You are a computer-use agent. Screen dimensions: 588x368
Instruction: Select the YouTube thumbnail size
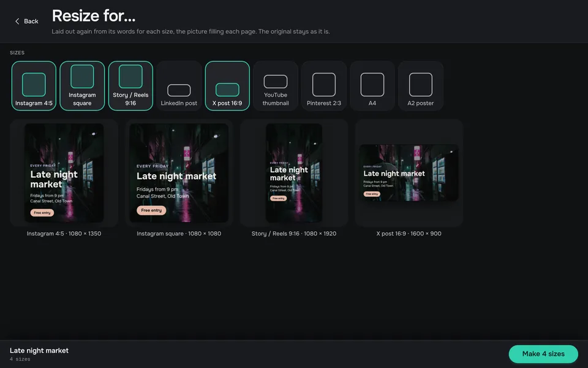[x=276, y=86]
